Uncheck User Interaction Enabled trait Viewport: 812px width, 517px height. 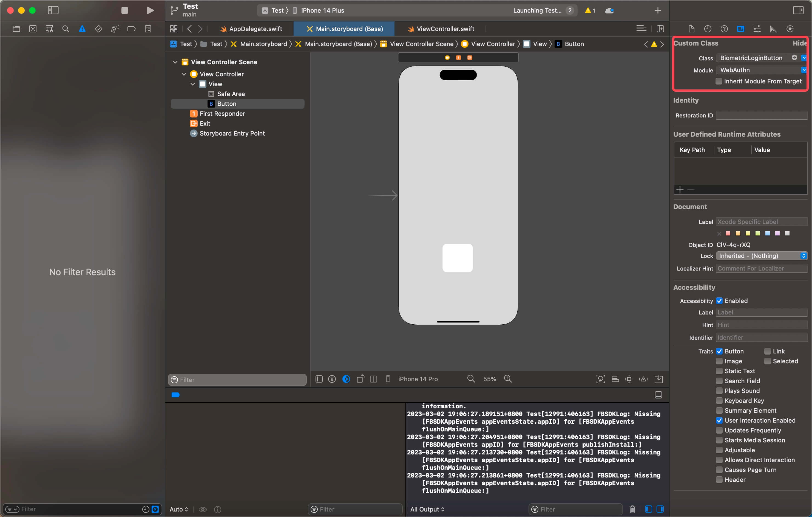(719, 420)
